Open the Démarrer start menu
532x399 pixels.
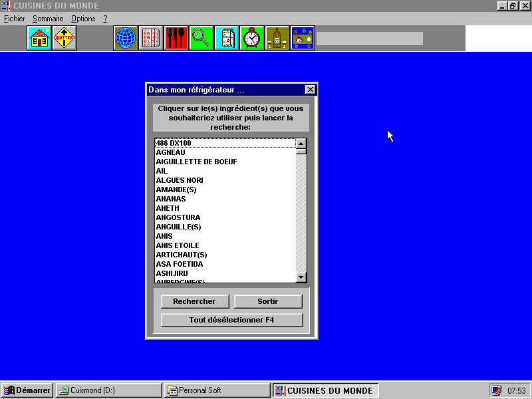pos(27,390)
